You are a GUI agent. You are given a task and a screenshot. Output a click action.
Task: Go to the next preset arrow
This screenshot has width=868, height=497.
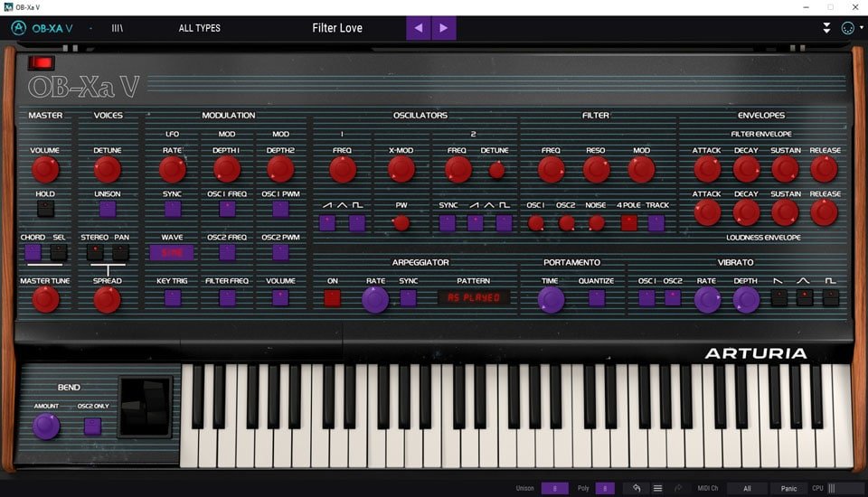443,28
